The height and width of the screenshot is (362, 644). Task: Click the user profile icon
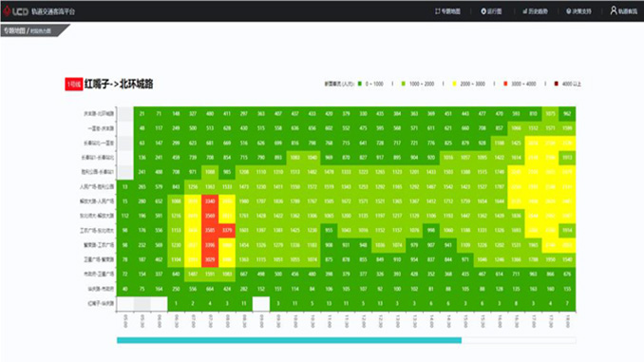coord(614,10)
